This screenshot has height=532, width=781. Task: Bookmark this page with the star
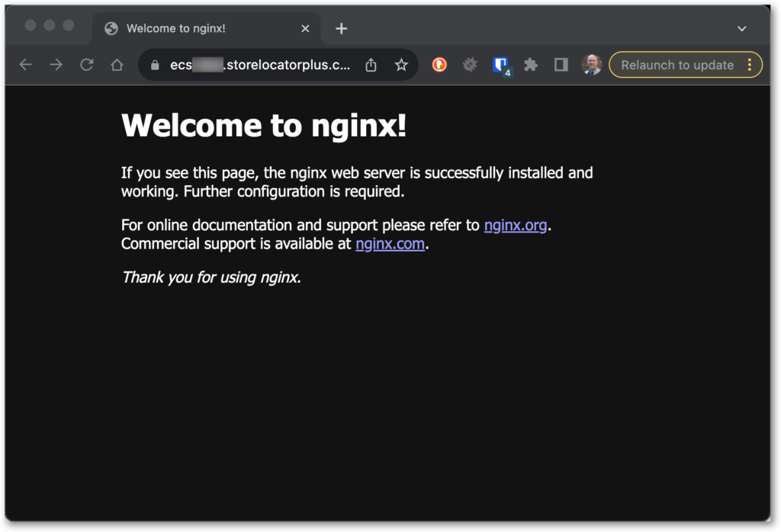pyautogui.click(x=401, y=66)
